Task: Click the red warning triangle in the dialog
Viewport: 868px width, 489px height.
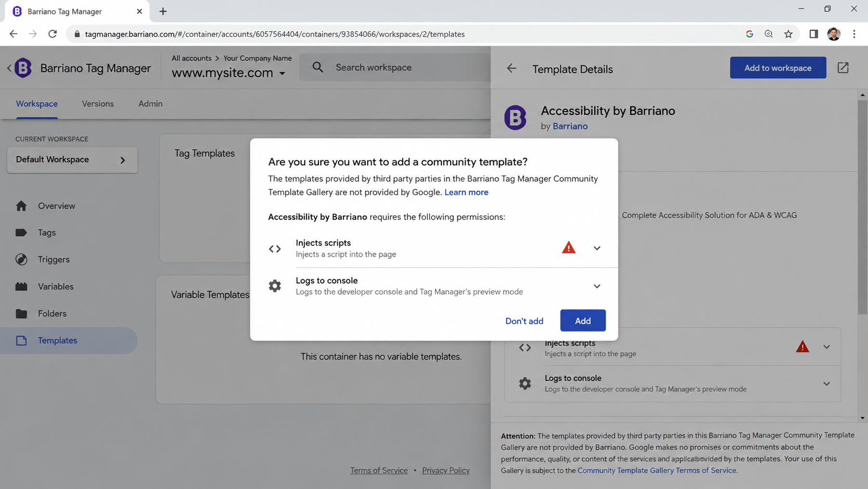Action: (x=568, y=247)
